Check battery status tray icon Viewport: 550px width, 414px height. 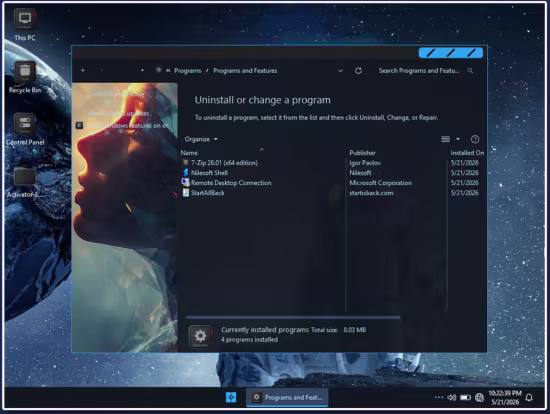(465, 398)
